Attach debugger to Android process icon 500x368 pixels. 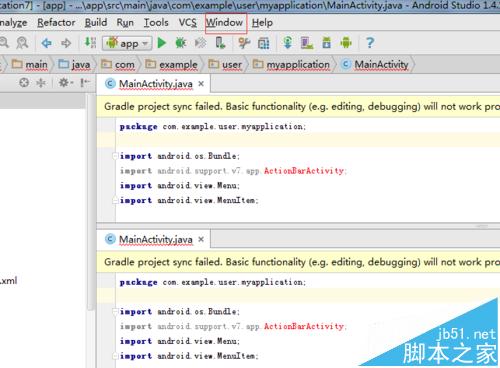click(220, 43)
